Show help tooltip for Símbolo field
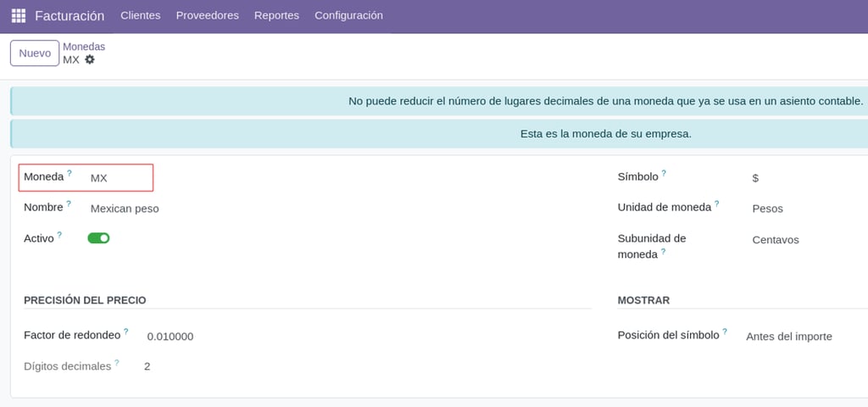868x407 pixels. (664, 173)
